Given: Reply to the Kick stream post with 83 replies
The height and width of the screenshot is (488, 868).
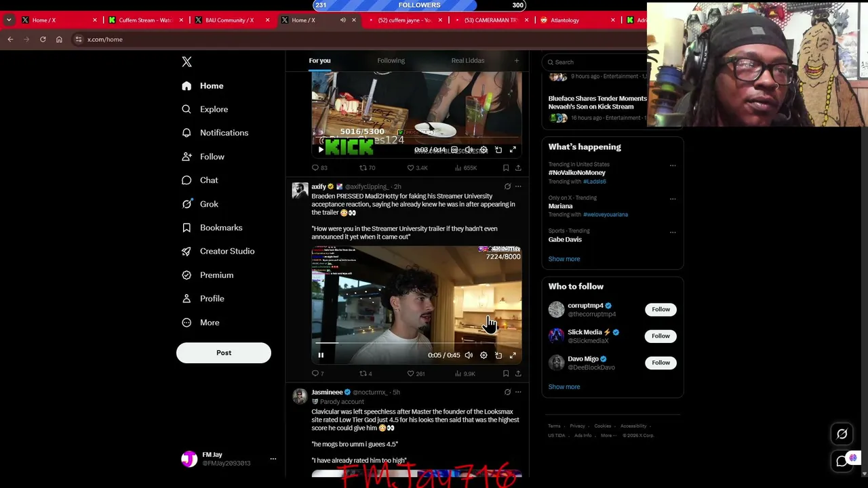Looking at the screenshot, I should click(x=319, y=168).
